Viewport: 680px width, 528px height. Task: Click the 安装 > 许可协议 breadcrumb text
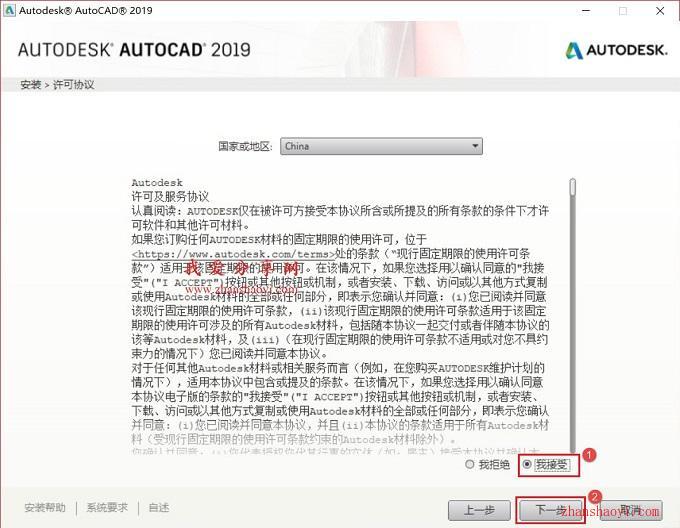point(57,85)
